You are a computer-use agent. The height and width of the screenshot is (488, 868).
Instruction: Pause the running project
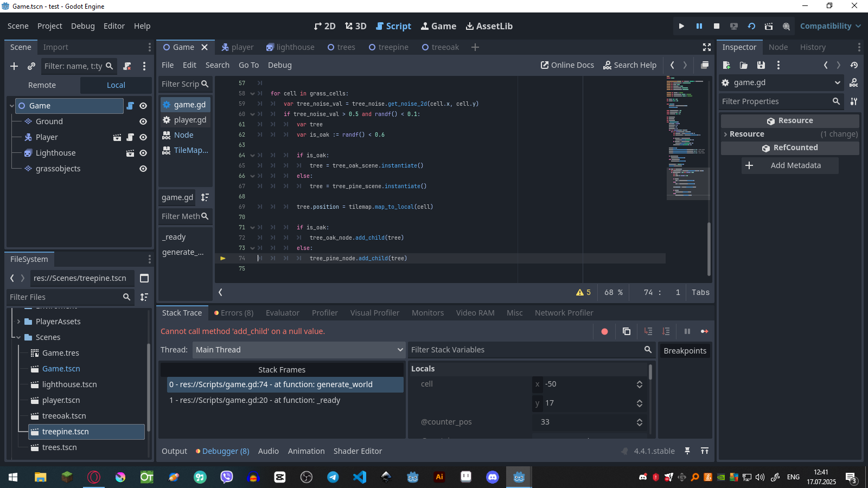pos(699,26)
